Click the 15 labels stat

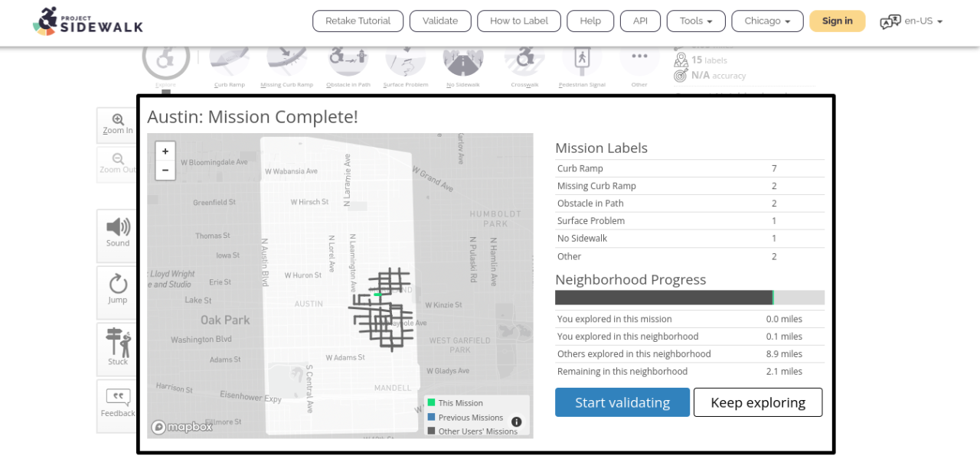coord(701,60)
